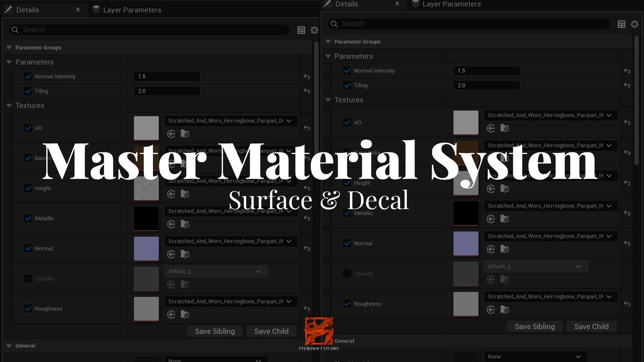This screenshot has width=644, height=362.
Task: Open Opacity default_g dropdown in right panel
Action: [x=536, y=266]
